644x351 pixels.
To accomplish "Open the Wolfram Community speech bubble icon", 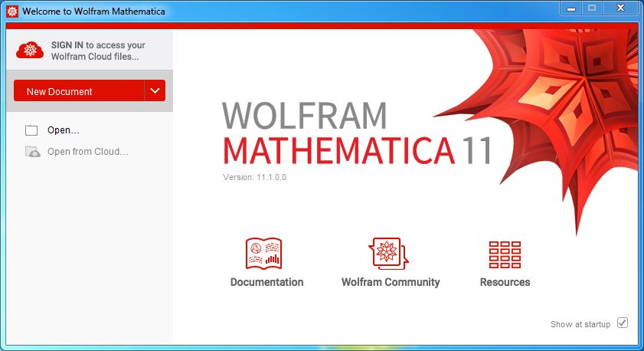I will click(x=389, y=253).
